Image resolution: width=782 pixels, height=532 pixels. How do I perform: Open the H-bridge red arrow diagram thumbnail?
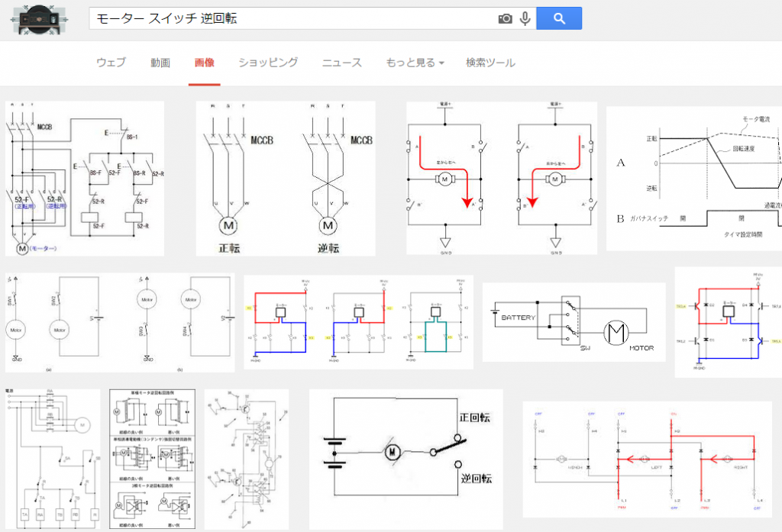(x=502, y=178)
